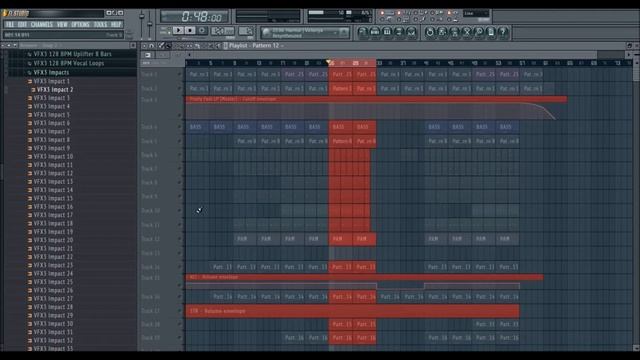Click the render as audio icon
640x360 pixels.
454,32
